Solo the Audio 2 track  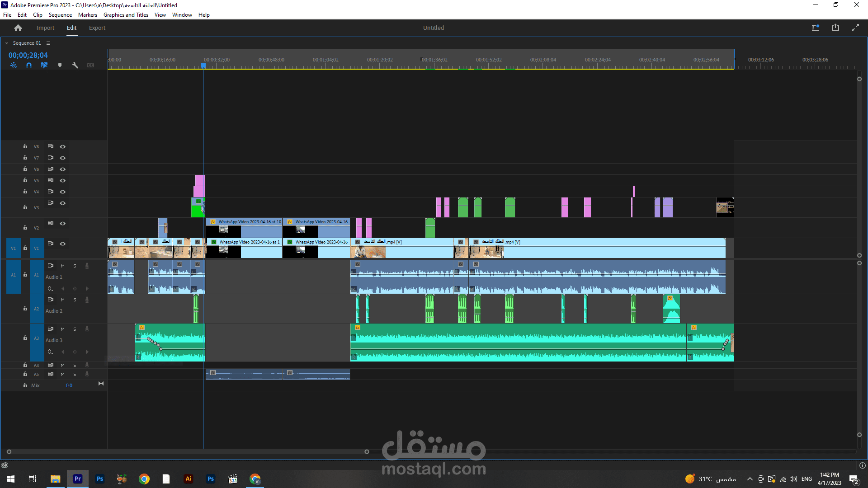(x=75, y=300)
